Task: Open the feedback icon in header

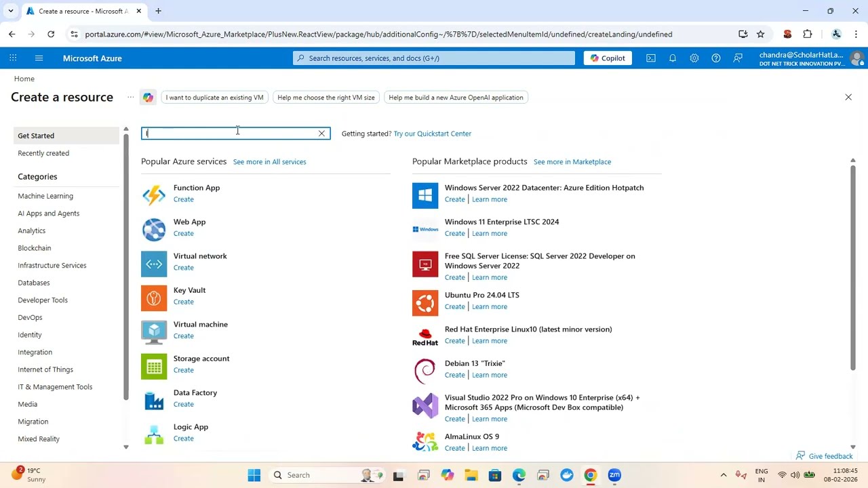Action: click(738, 58)
